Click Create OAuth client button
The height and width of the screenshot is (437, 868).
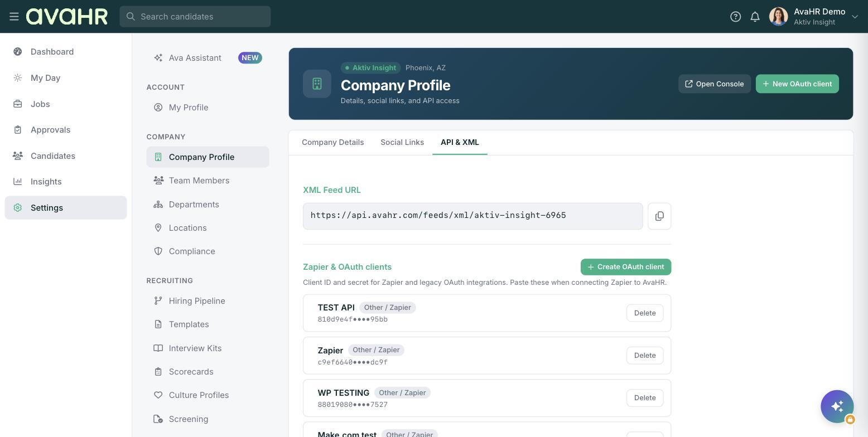click(x=626, y=267)
